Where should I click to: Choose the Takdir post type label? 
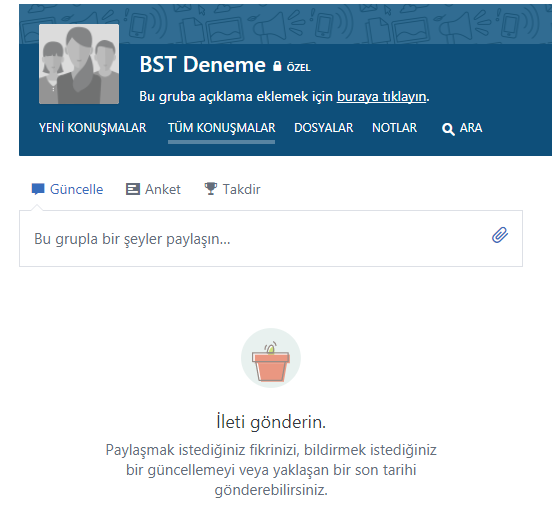pyautogui.click(x=242, y=189)
